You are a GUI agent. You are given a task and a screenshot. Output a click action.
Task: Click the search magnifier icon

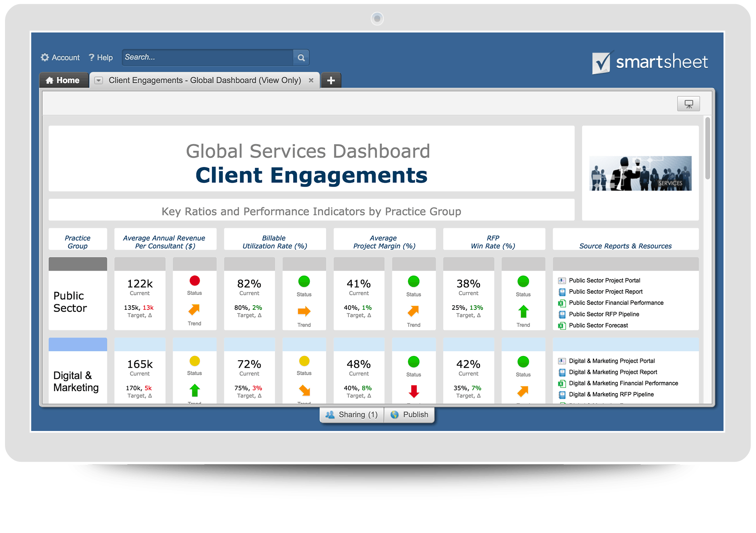tap(301, 57)
